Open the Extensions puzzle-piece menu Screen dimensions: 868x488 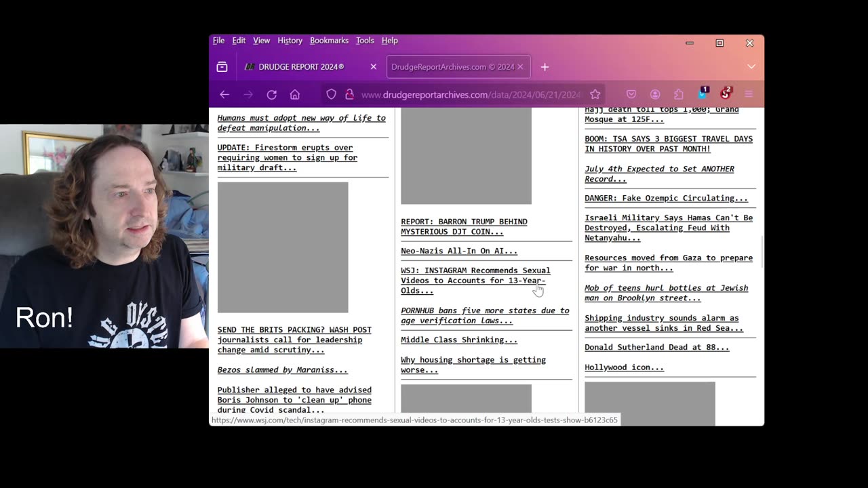pyautogui.click(x=678, y=94)
